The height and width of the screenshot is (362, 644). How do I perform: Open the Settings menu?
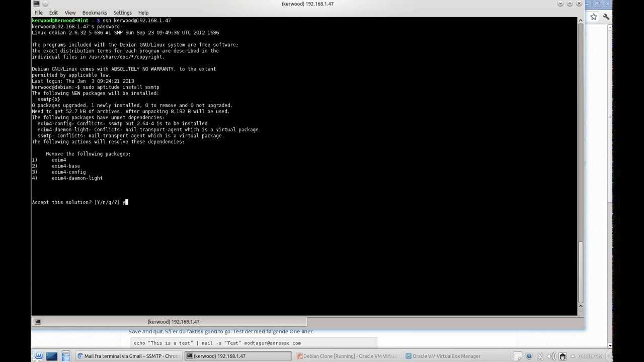[x=122, y=13]
